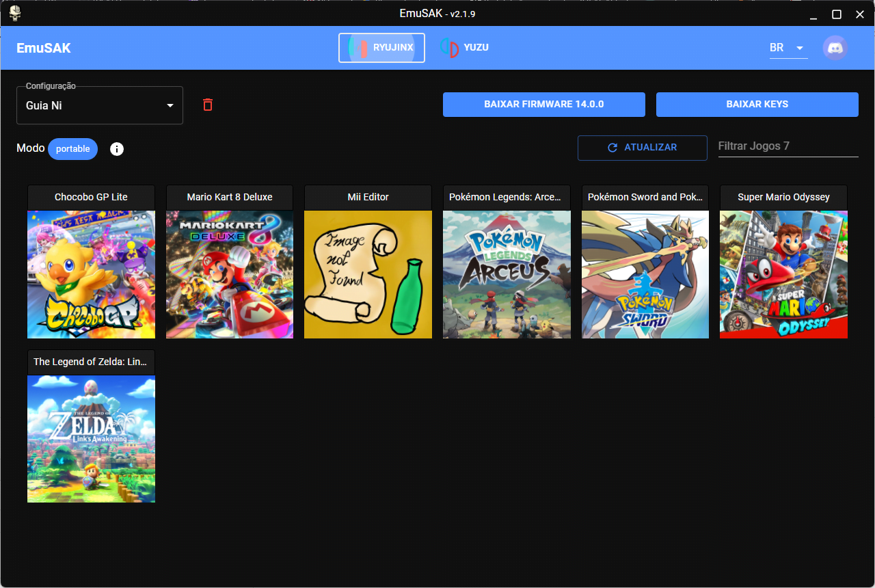This screenshot has width=875, height=588.
Task: Click the Baixar Keys button
Action: pyautogui.click(x=757, y=105)
